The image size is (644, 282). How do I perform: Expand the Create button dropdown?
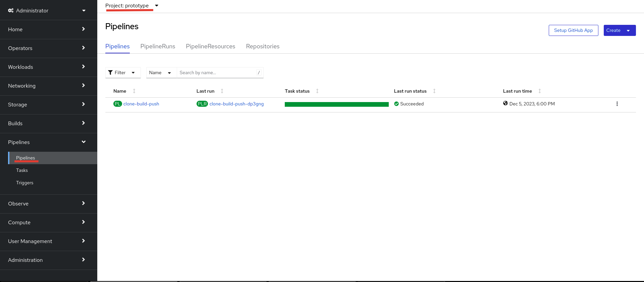point(628,31)
